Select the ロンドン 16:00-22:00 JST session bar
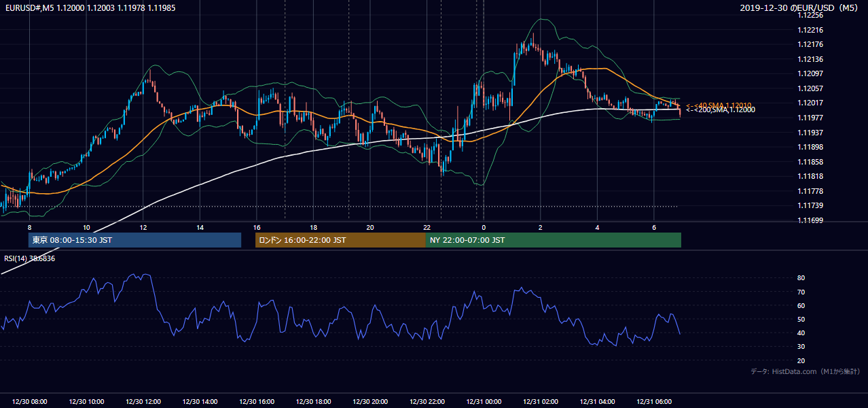The image size is (868, 408). tap(340, 240)
